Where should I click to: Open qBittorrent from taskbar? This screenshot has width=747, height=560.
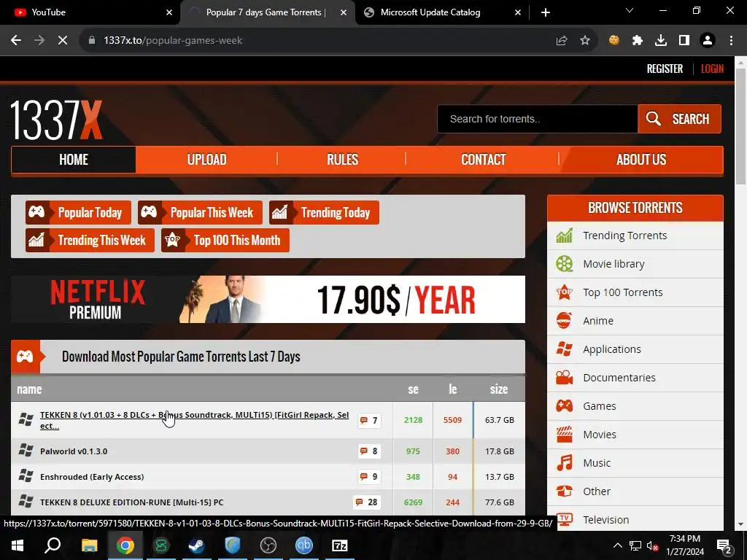[x=303, y=545]
